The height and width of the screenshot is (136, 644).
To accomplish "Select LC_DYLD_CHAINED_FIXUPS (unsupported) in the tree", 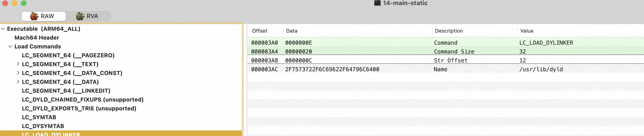I will tap(83, 100).
